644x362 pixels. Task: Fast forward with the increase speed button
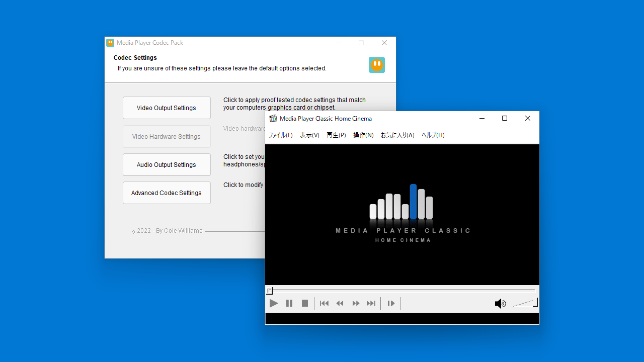(356, 303)
